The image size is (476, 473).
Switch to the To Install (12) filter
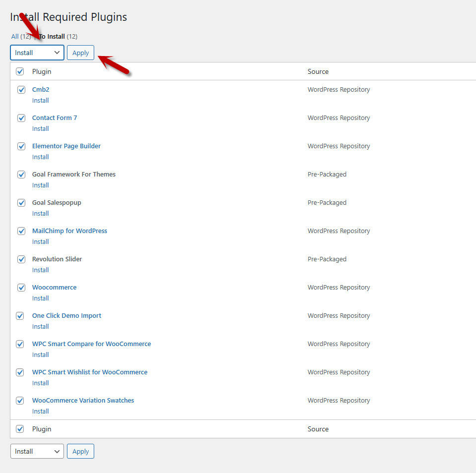click(52, 36)
